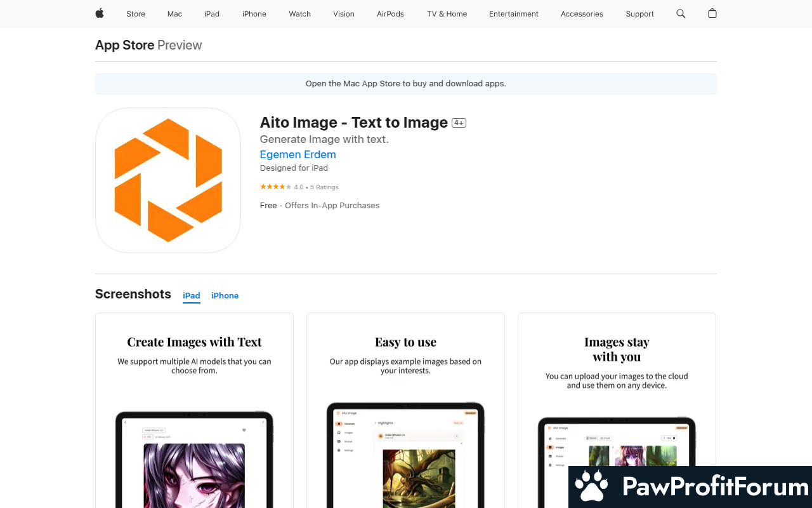Viewport: 812px width, 508px height.
Task: Click the PawProfitForum paw logo
Action: click(x=591, y=487)
